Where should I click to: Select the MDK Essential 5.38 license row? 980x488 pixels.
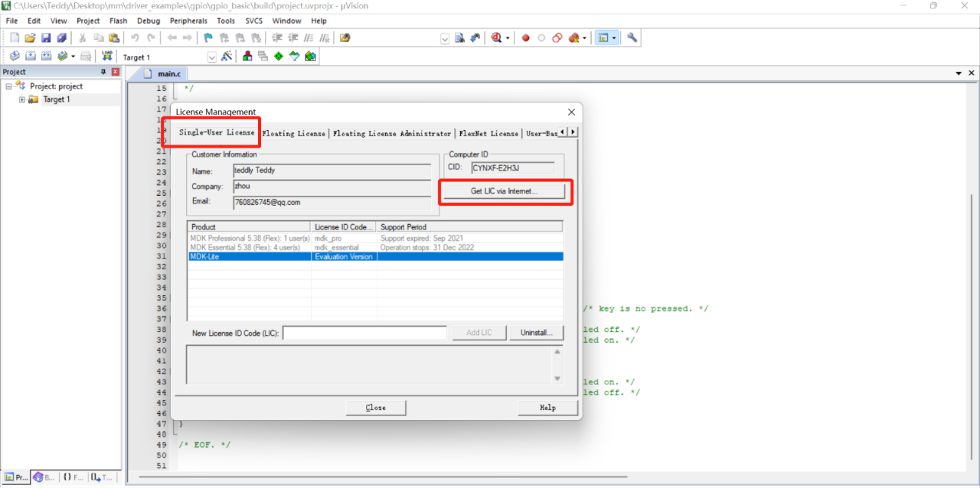[250, 248]
